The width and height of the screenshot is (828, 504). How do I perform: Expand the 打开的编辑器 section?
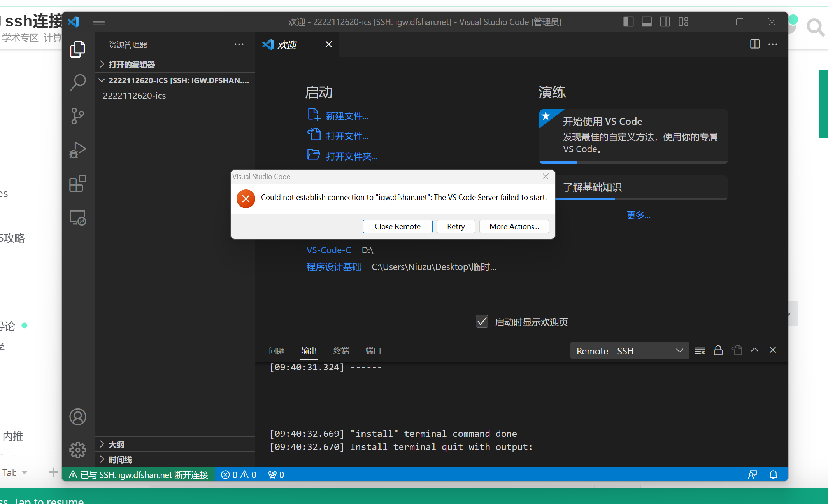coord(131,65)
